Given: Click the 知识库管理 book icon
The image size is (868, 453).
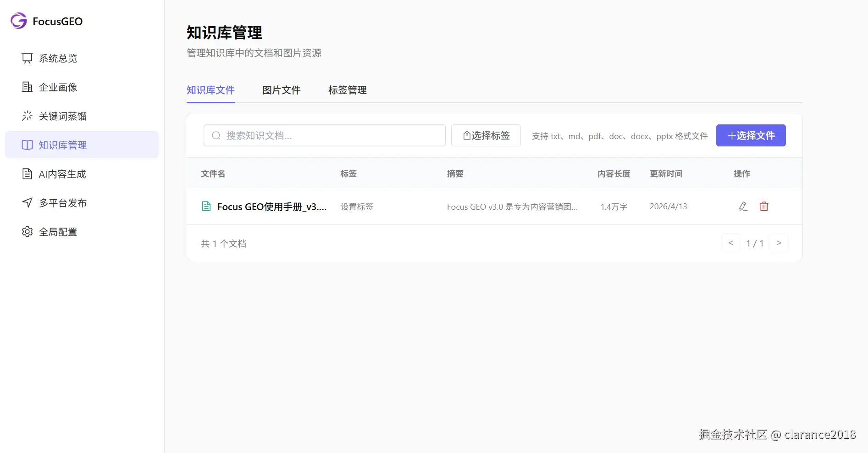Looking at the screenshot, I should (x=27, y=145).
